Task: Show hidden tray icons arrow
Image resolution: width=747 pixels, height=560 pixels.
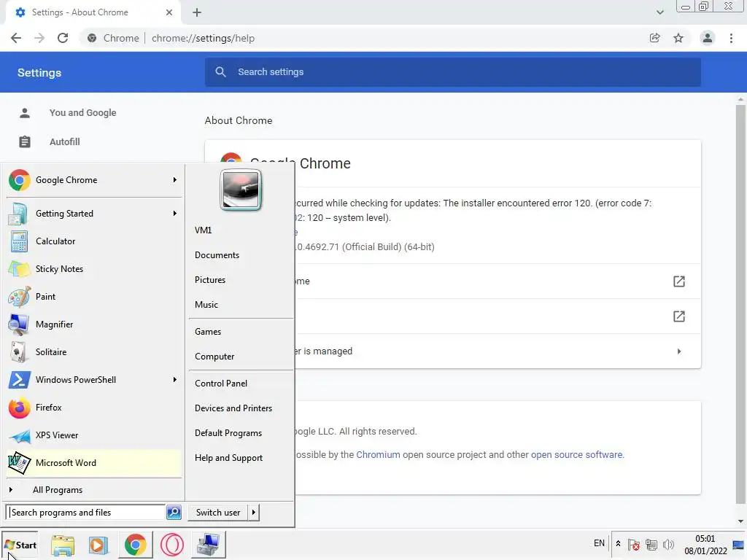Action: 618,544
